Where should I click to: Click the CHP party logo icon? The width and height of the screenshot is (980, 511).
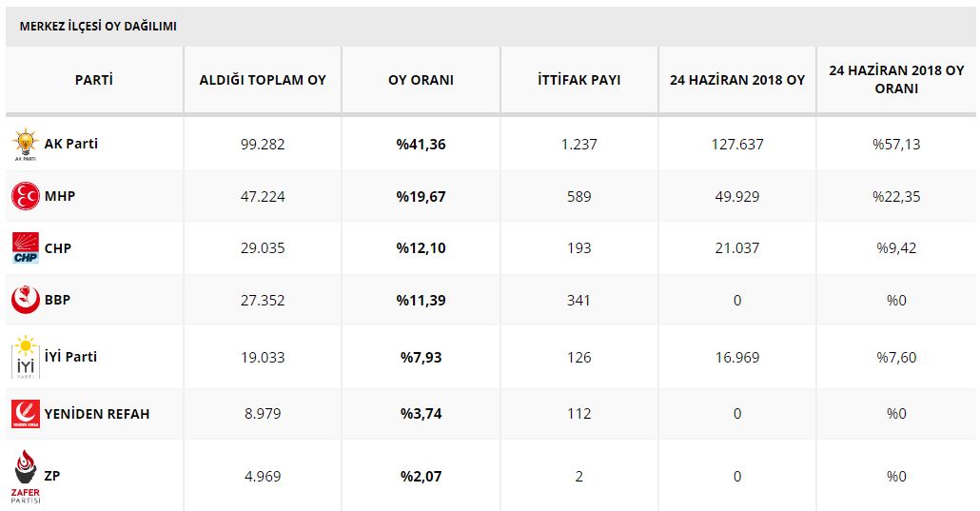point(24,248)
